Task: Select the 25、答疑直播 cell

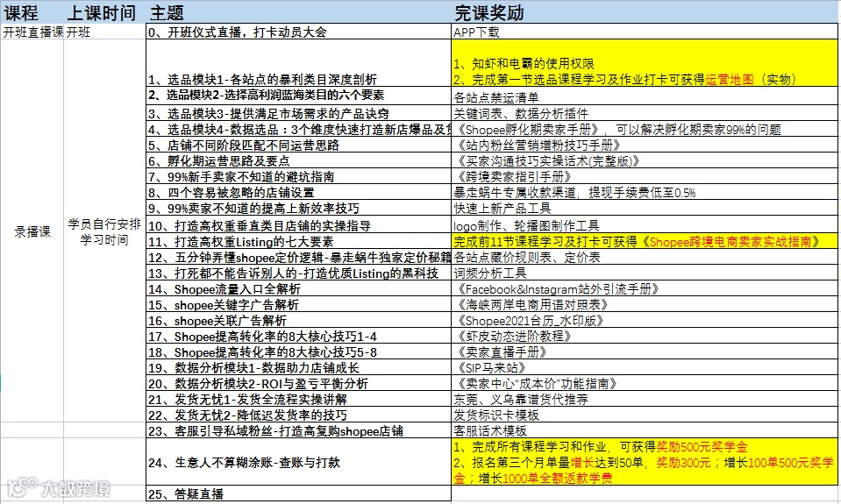Action: [x=298, y=493]
